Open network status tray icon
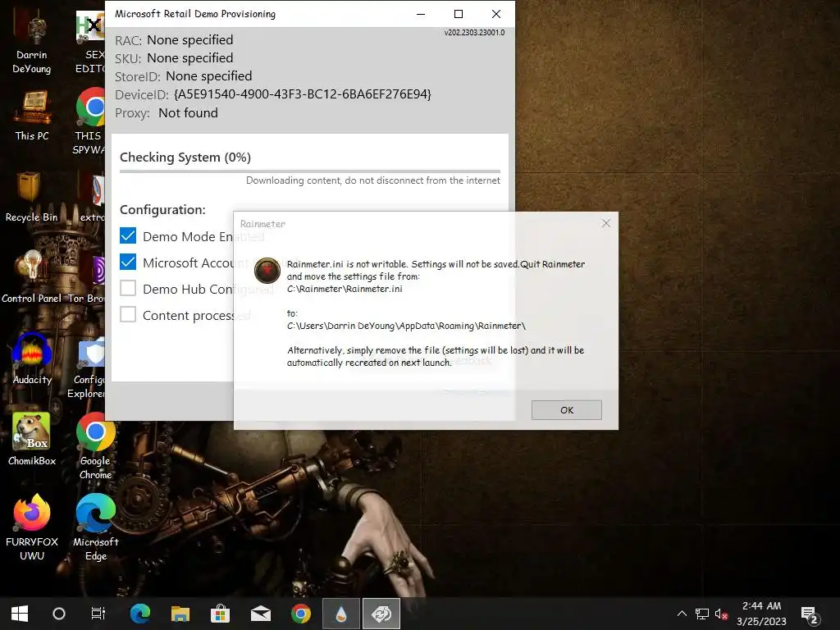Viewport: 840px width, 630px height. point(702,614)
